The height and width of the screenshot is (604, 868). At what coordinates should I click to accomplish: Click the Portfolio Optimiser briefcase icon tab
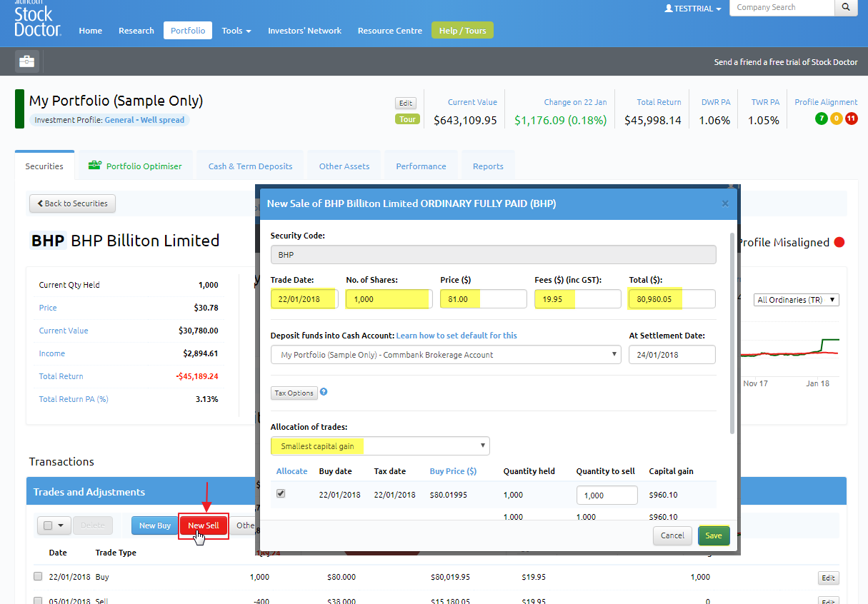tap(94, 166)
